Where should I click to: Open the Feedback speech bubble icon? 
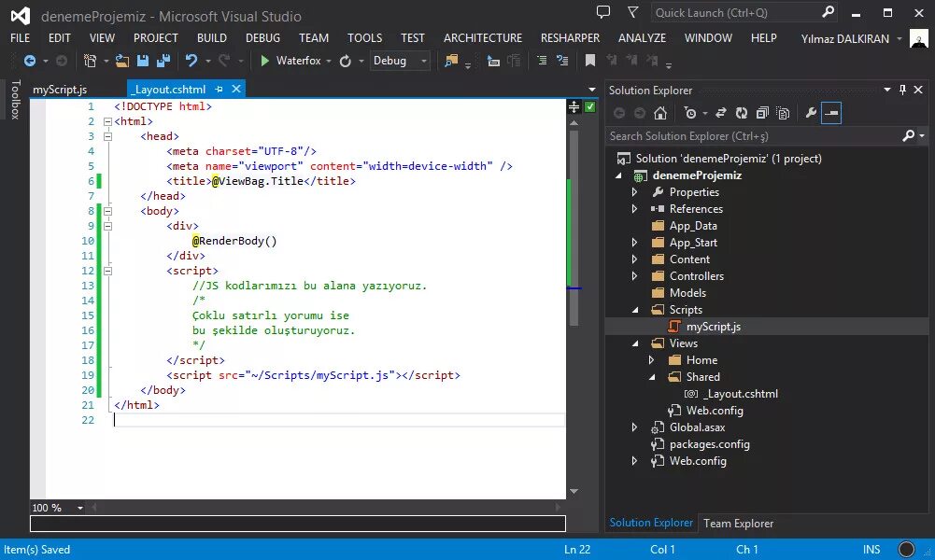[x=603, y=12]
